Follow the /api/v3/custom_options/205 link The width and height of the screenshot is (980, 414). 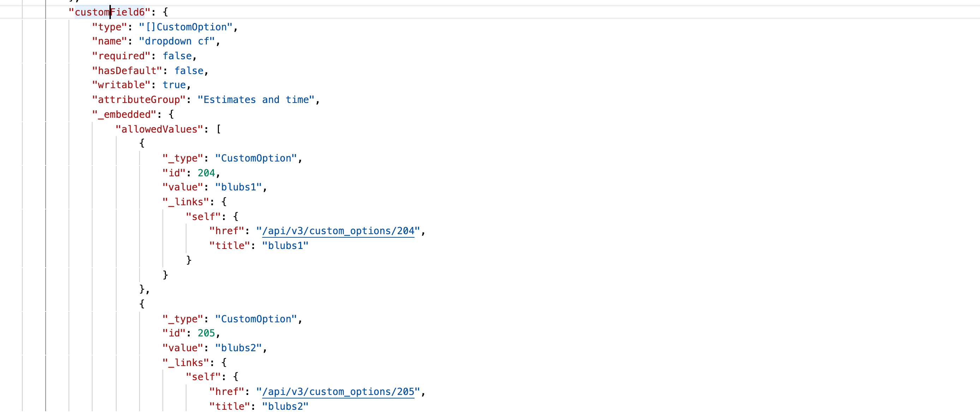coord(338,391)
